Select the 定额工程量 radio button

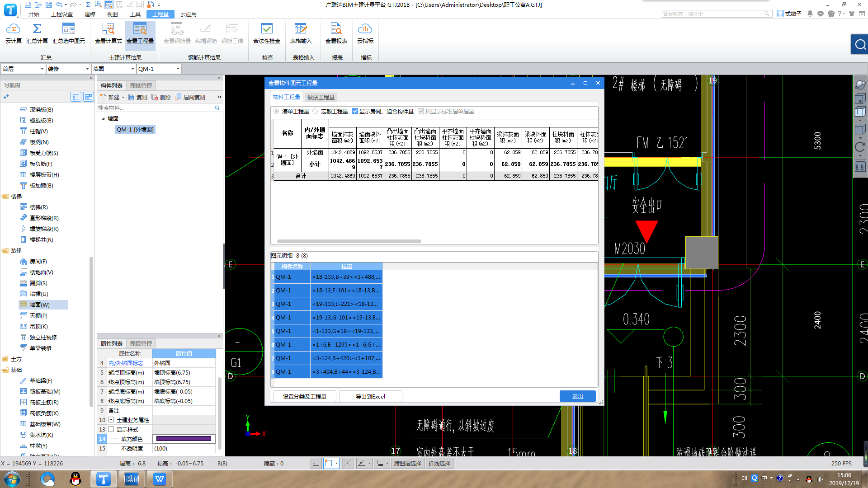click(x=315, y=111)
